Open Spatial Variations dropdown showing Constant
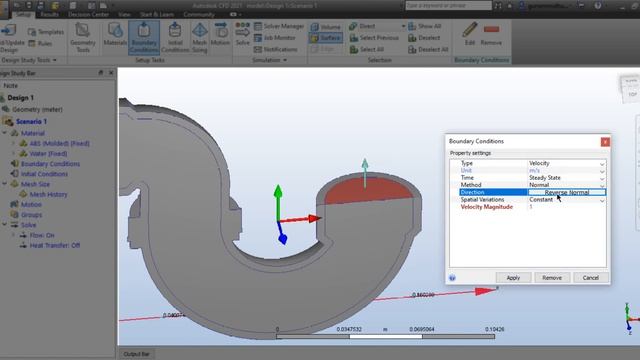The image size is (640, 360). click(602, 200)
